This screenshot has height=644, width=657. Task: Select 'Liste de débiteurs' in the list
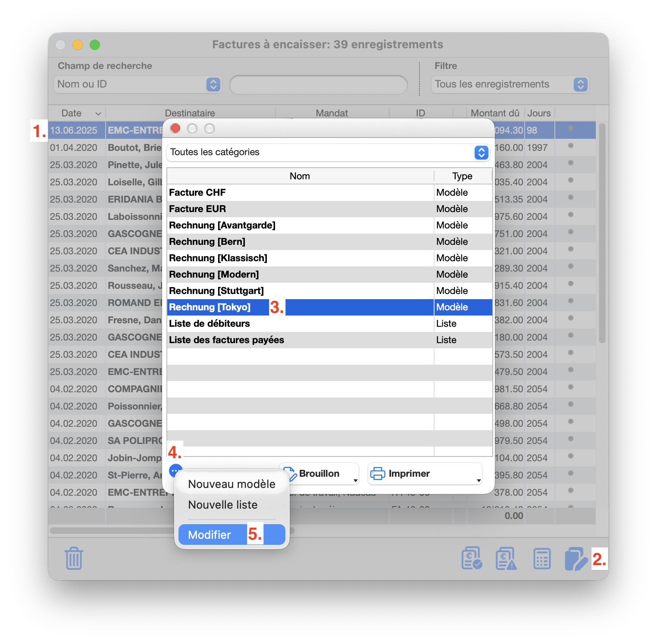click(300, 323)
